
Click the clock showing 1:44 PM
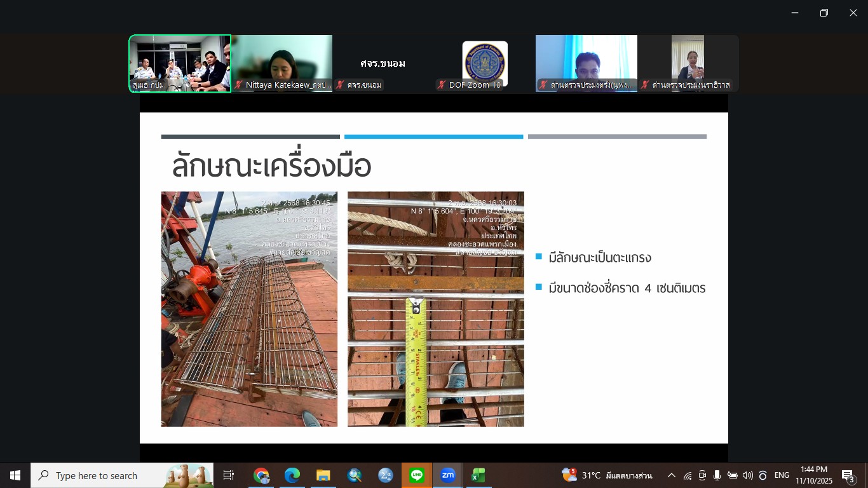814,475
